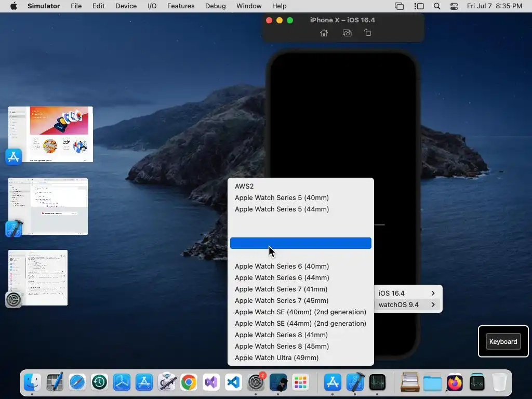Screen dimensions: 532x399
Task: Open Spotlight search in the menu bar
Action: point(437,6)
